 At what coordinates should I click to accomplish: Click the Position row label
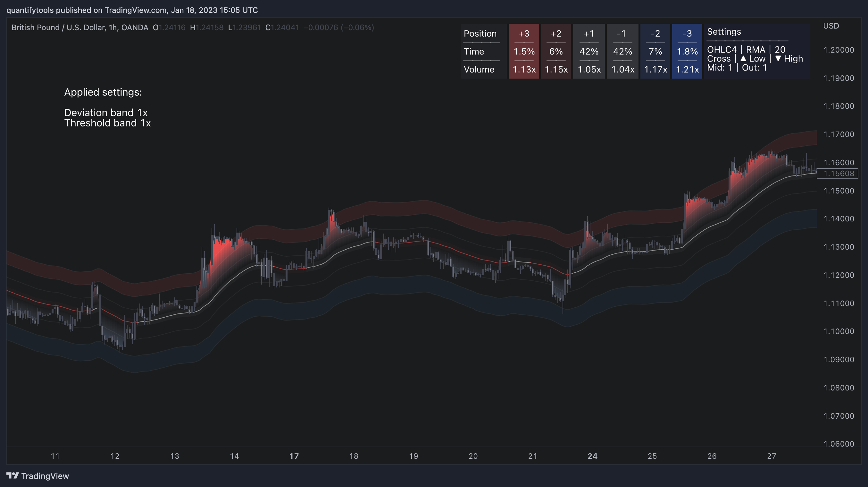coord(480,33)
